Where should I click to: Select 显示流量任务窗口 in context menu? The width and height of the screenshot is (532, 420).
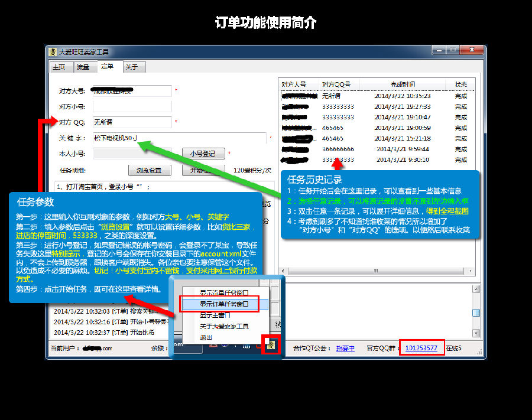(224, 292)
